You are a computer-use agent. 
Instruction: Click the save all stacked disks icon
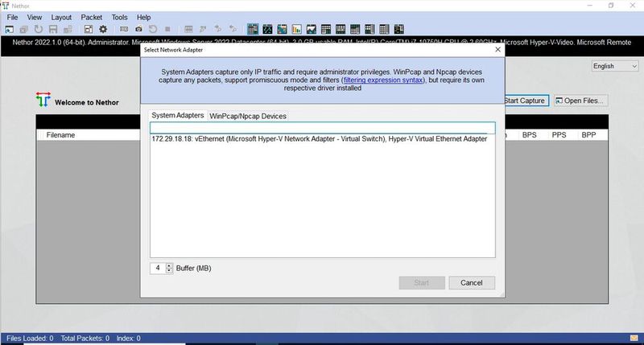(68, 29)
